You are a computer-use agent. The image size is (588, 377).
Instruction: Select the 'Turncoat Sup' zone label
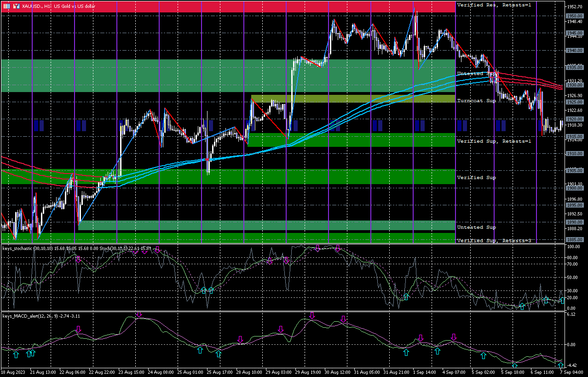click(476, 100)
